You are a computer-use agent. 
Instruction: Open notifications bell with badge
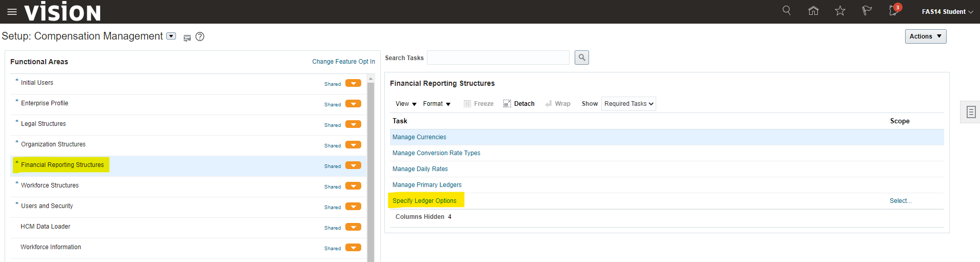tap(894, 11)
